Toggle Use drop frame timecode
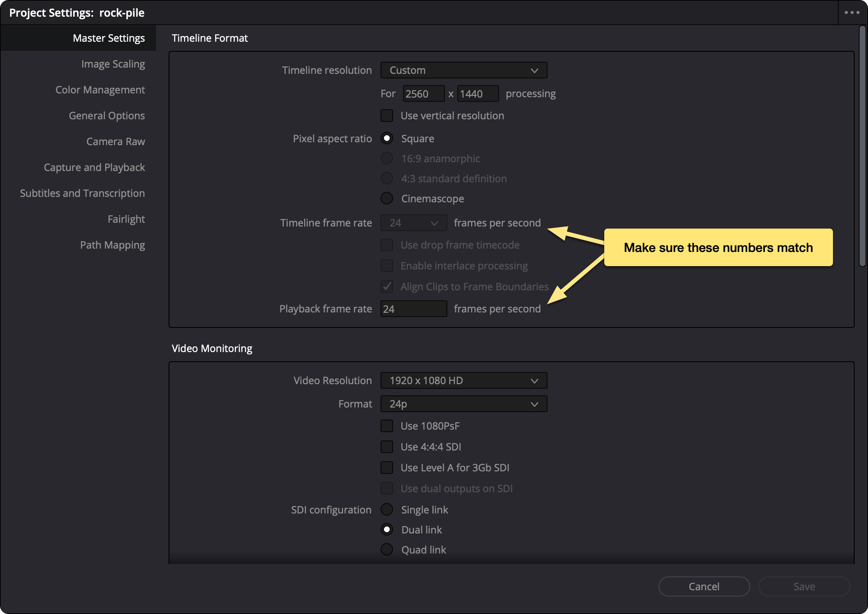Viewport: 868px width, 614px height. (387, 245)
